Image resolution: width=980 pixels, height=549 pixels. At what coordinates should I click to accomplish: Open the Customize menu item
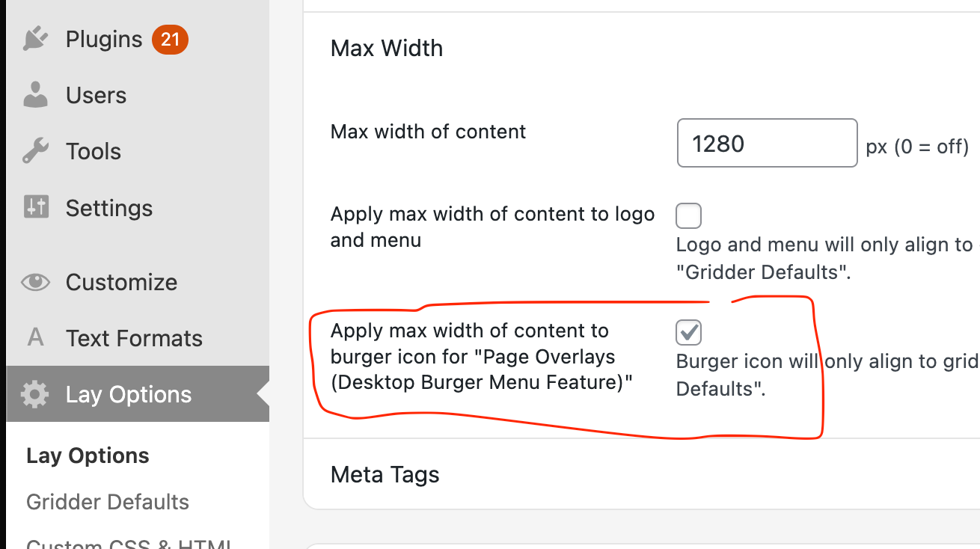point(121,282)
